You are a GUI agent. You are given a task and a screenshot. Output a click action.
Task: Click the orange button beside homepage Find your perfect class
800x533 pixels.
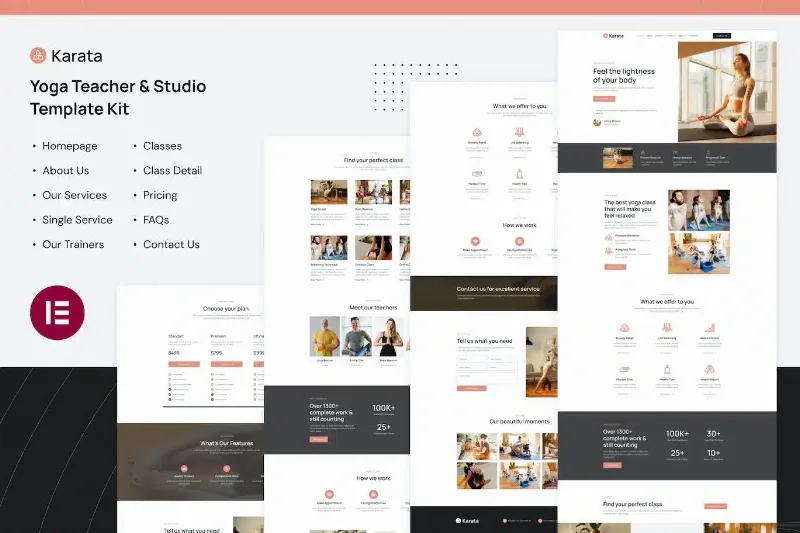tap(715, 506)
